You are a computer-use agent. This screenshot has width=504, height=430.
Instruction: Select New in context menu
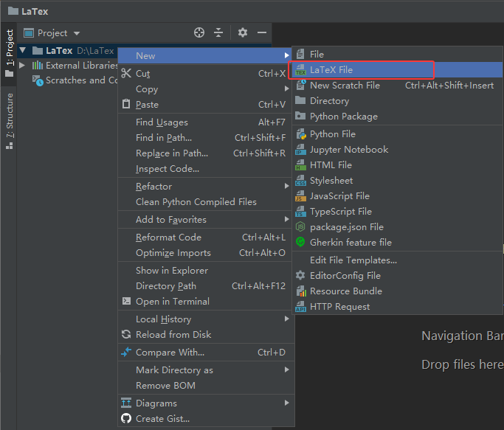[204, 55]
